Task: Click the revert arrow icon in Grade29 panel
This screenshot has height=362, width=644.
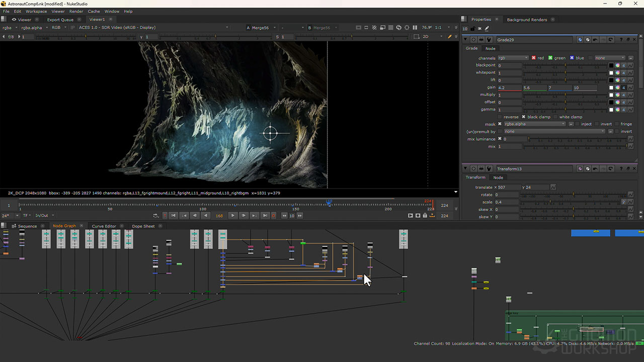Action: 611,39
